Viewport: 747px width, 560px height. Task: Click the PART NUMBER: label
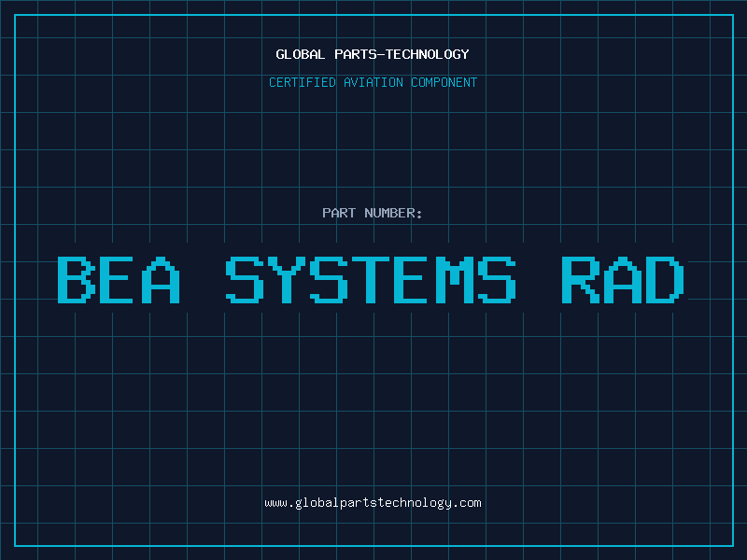373,213
